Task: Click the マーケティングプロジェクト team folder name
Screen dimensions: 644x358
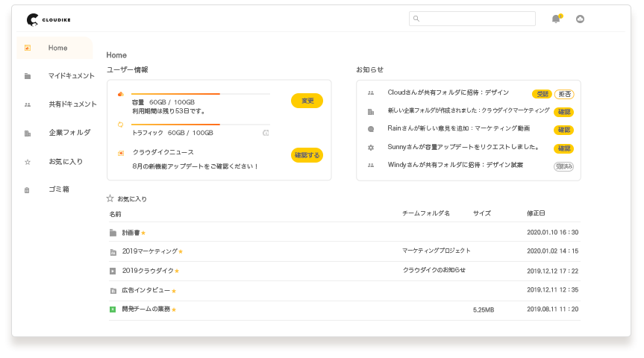Action: coord(437,251)
